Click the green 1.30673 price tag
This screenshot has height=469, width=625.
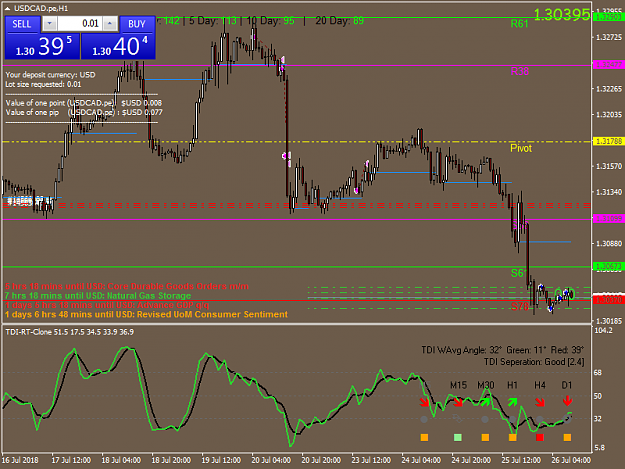608,266
